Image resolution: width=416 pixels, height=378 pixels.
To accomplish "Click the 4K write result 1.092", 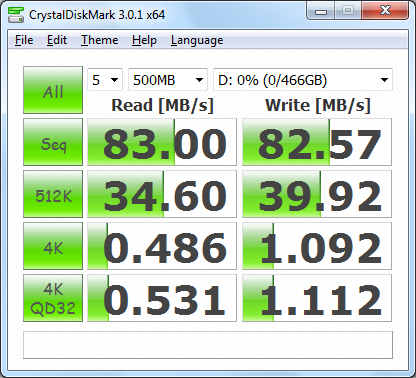I will [317, 246].
